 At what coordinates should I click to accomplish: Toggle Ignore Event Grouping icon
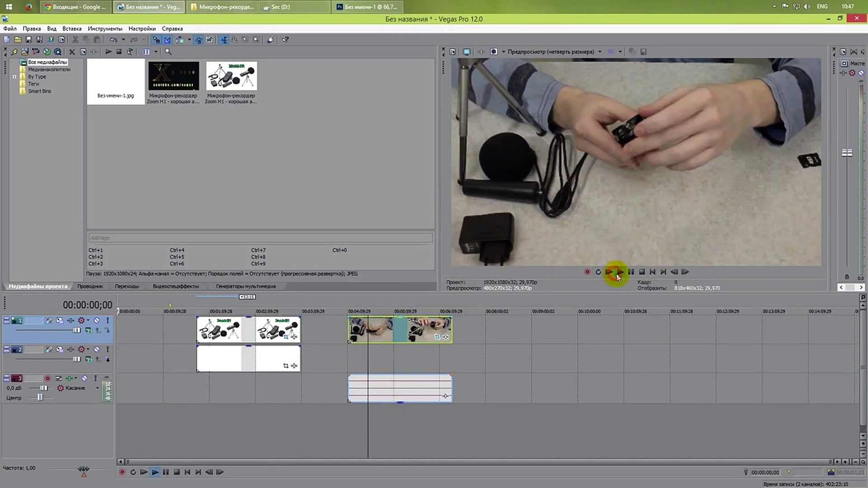tap(210, 40)
